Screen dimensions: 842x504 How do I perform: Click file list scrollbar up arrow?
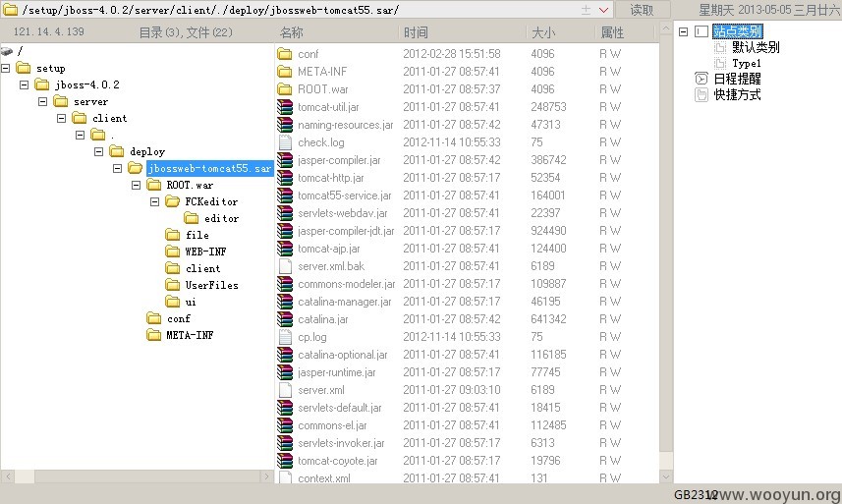click(x=666, y=28)
